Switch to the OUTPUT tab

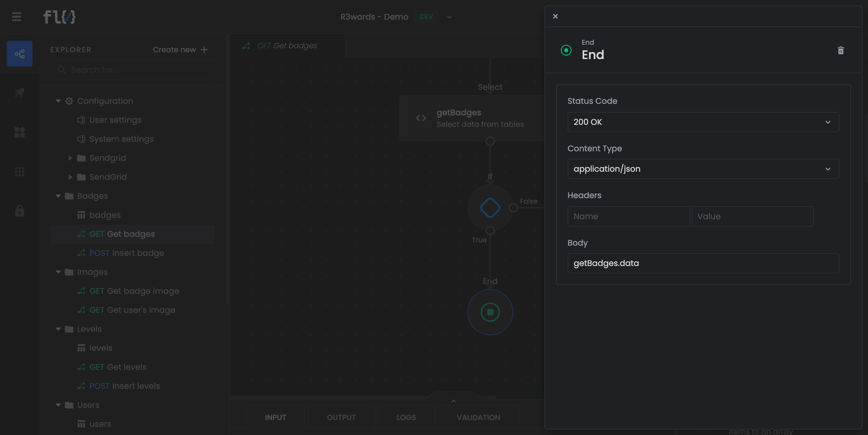pyautogui.click(x=341, y=417)
